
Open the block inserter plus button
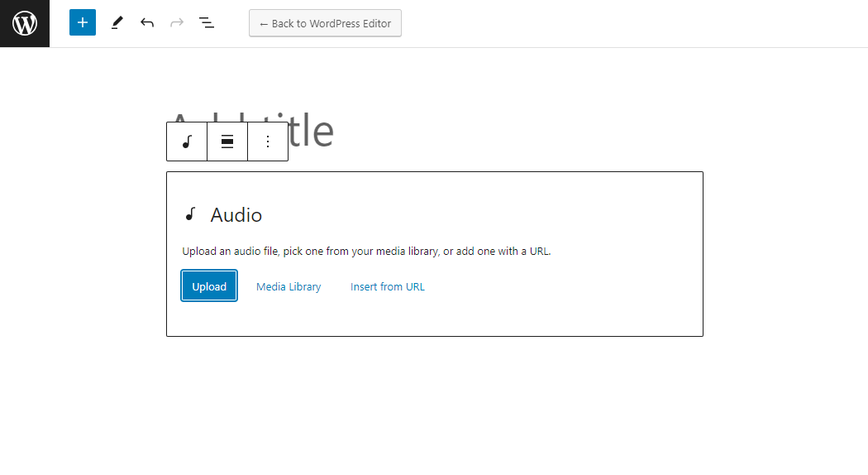(x=83, y=22)
